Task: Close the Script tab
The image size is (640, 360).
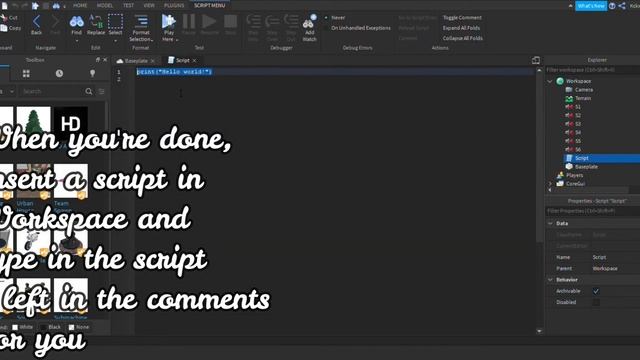Action: click(194, 60)
